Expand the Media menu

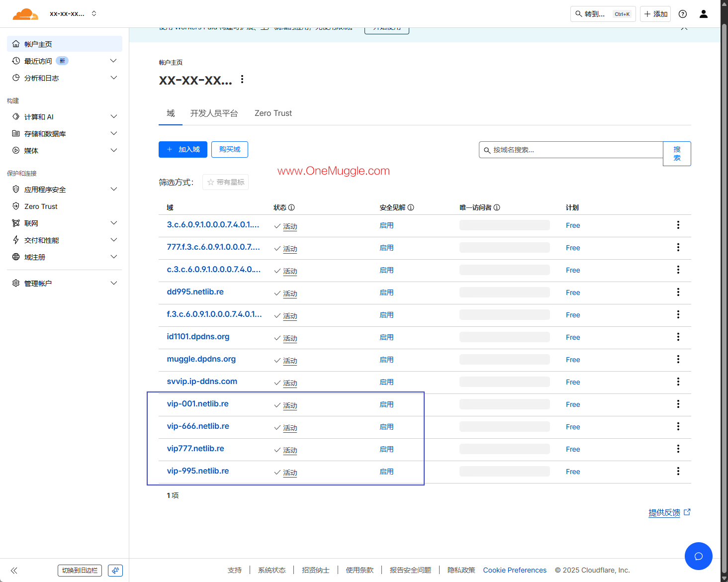[x=113, y=150]
